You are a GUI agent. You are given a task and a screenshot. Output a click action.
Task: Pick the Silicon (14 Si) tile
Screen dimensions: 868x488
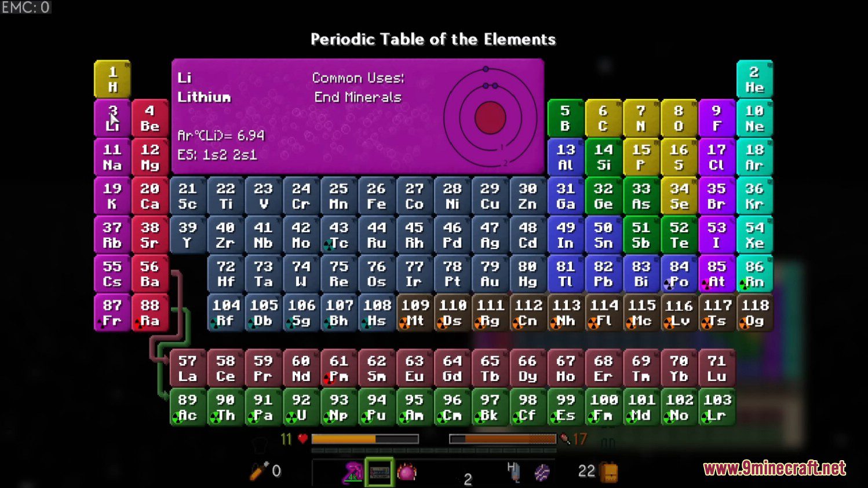pyautogui.click(x=603, y=157)
